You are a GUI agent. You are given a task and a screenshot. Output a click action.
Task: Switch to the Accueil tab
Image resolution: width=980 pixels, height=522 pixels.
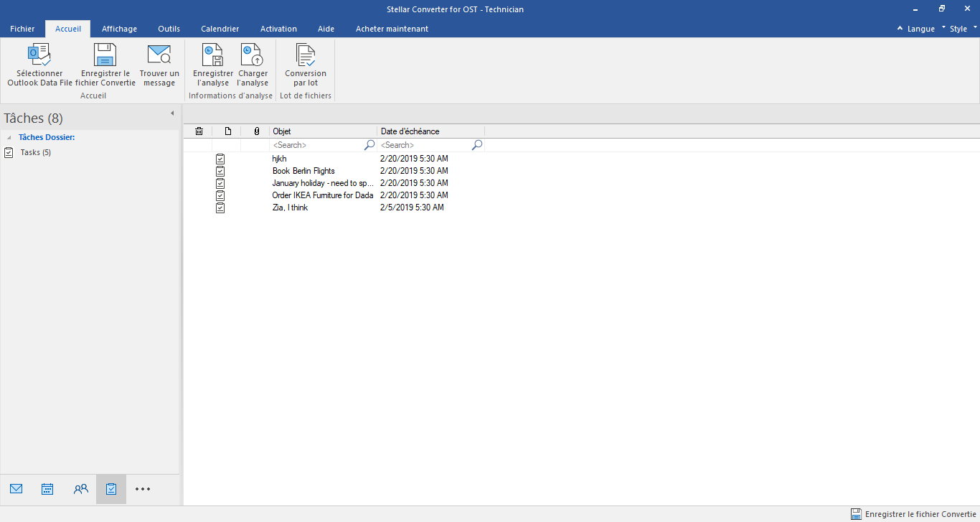[x=68, y=29]
